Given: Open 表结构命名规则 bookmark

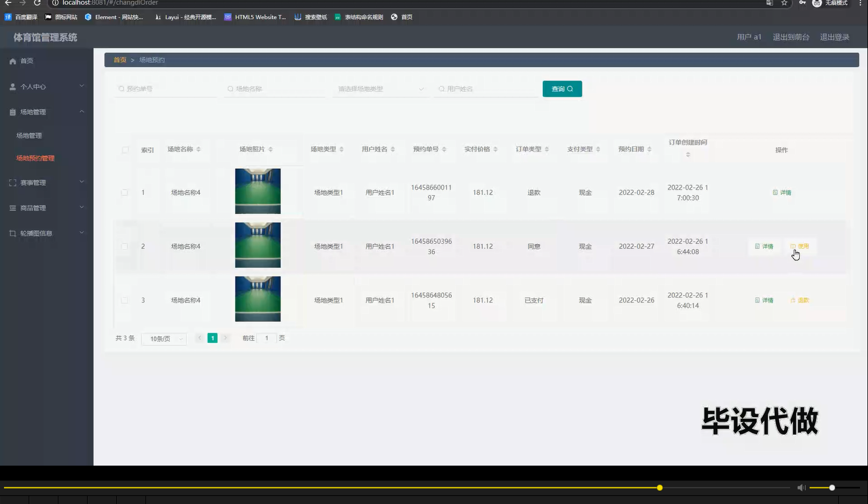Looking at the screenshot, I should (x=359, y=17).
